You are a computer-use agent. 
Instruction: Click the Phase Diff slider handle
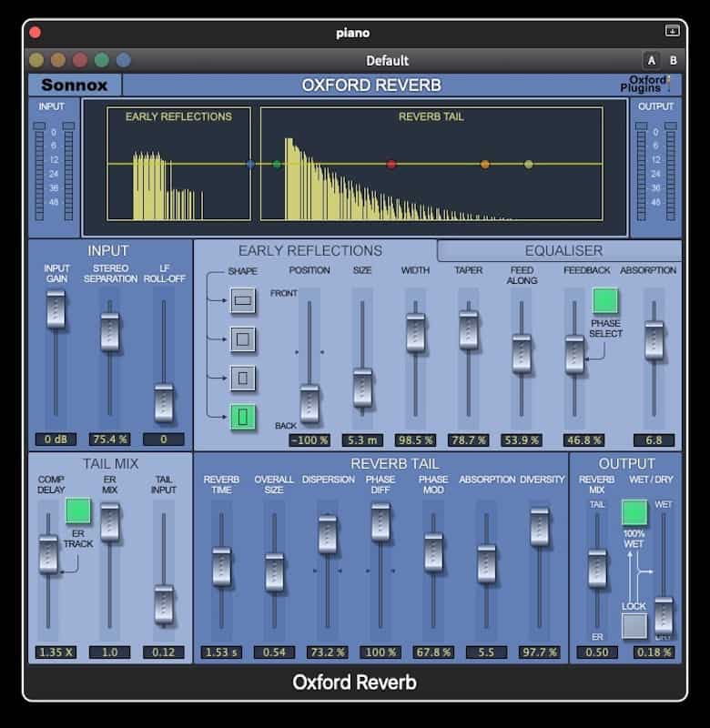coord(380,522)
